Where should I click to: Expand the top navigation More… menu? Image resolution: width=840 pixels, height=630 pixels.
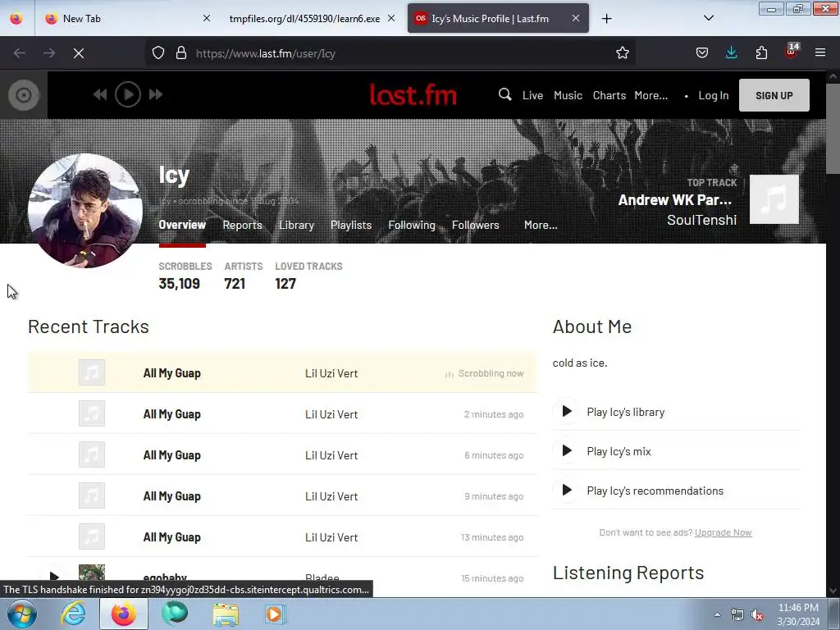(651, 95)
